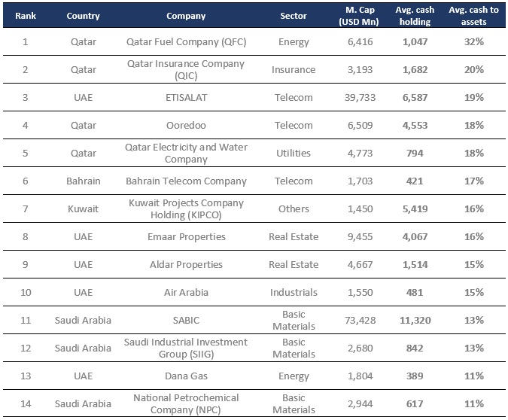The height and width of the screenshot is (420, 508).
Task: Click the Bahrain Telecom Company cell
Action: pyautogui.click(x=186, y=181)
